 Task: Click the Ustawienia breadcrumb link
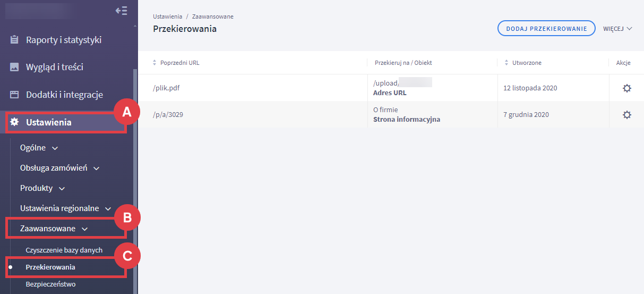167,16
